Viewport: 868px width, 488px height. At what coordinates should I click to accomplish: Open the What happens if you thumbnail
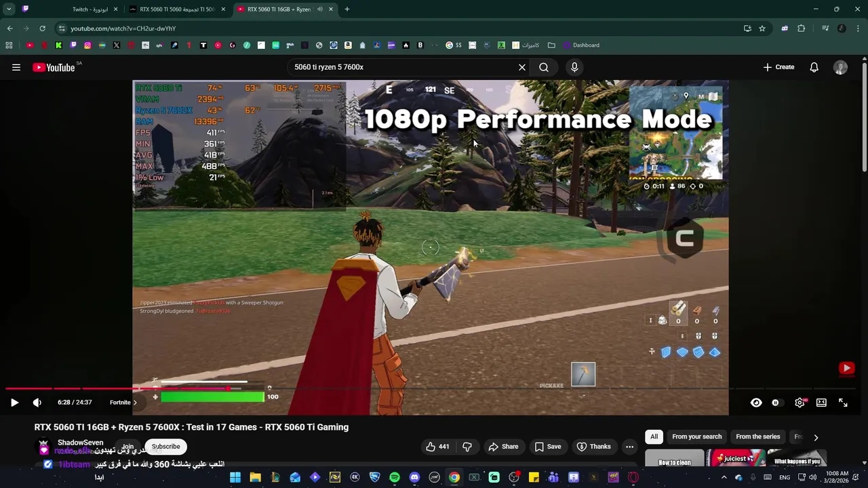pos(797,459)
